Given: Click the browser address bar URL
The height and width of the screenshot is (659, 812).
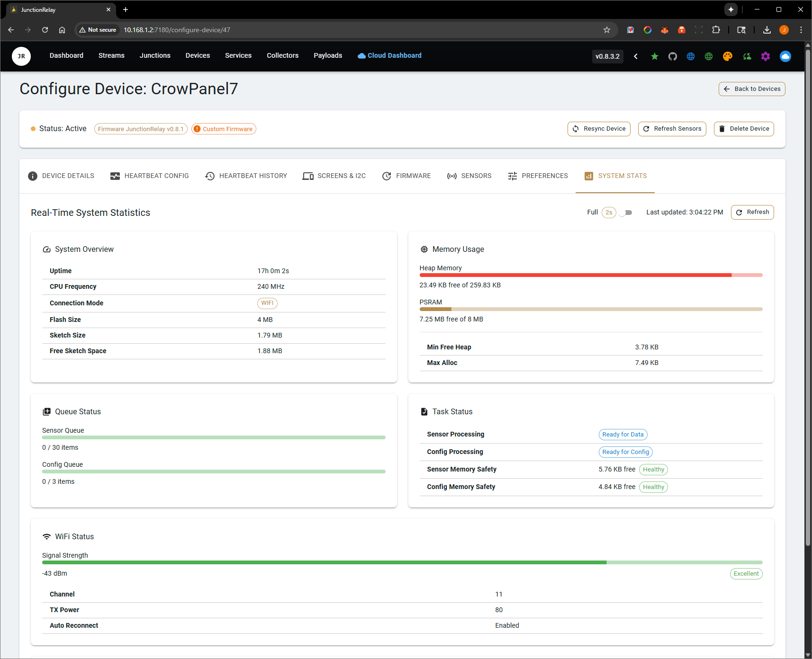Looking at the screenshot, I should [177, 30].
